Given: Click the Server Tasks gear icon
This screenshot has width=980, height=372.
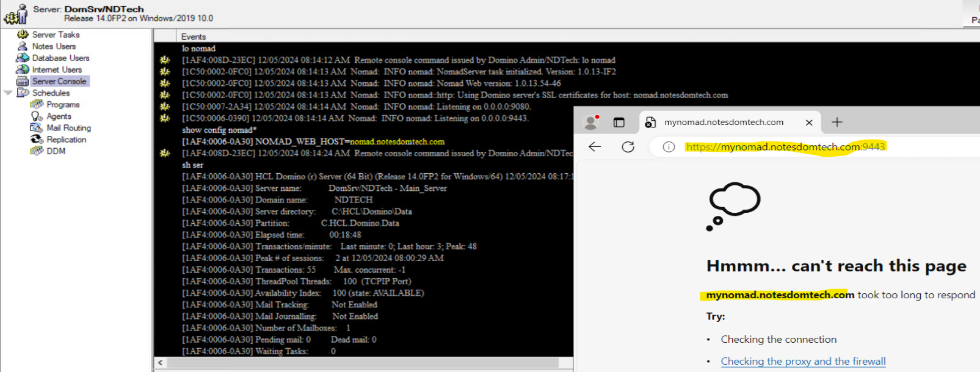Looking at the screenshot, I should [x=23, y=35].
